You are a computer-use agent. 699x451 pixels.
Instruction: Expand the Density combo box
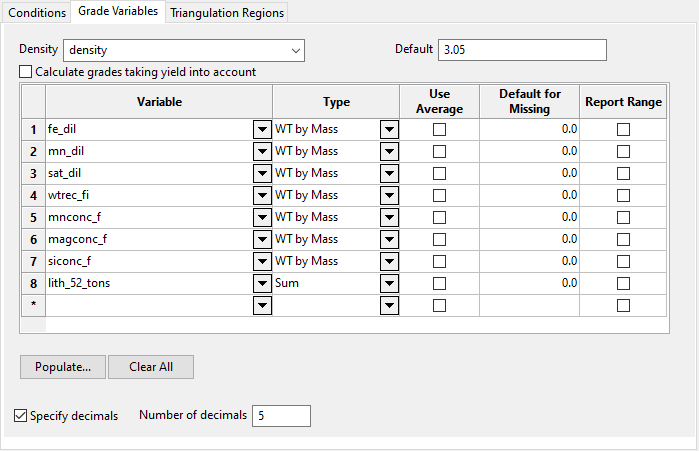(x=296, y=49)
